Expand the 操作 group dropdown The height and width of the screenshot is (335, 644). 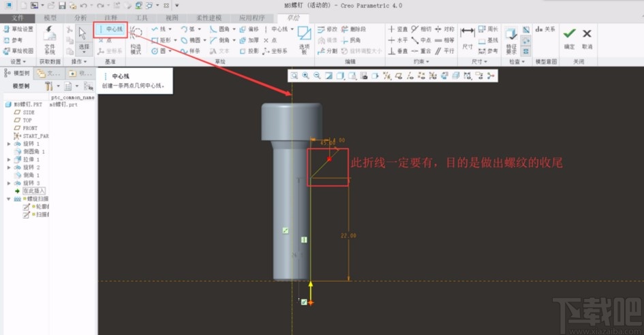tap(79, 61)
